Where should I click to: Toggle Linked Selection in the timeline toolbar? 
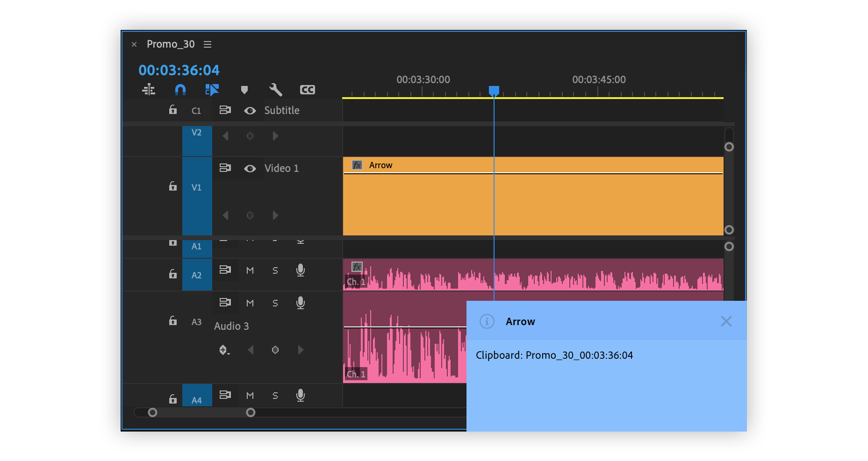pos(212,89)
